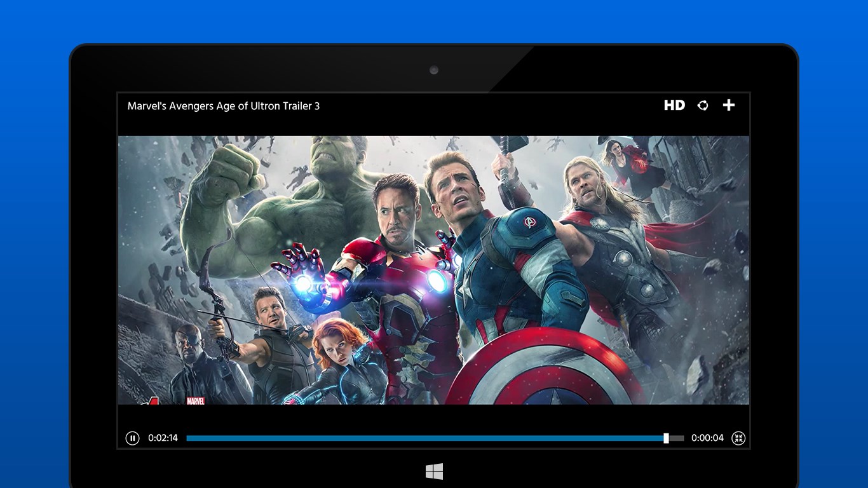Viewport: 868px width, 488px height.
Task: Open the share icon with three dots
Action: 703,105
